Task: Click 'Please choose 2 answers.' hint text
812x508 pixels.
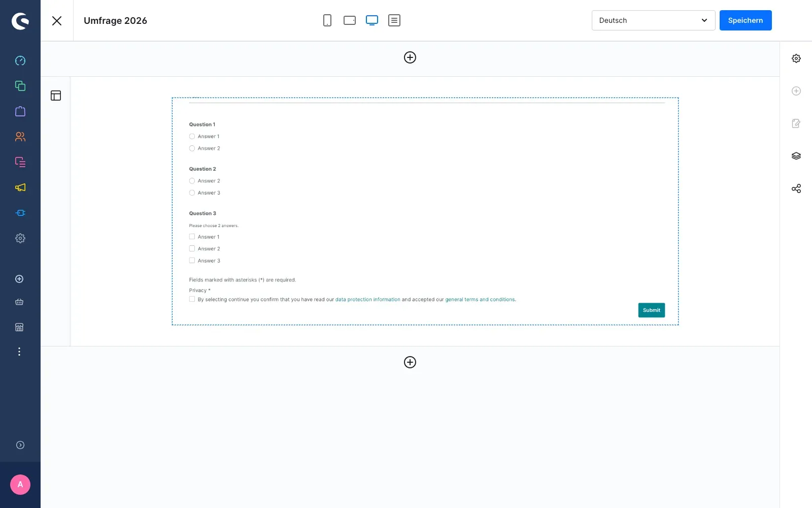Action: coord(214,226)
